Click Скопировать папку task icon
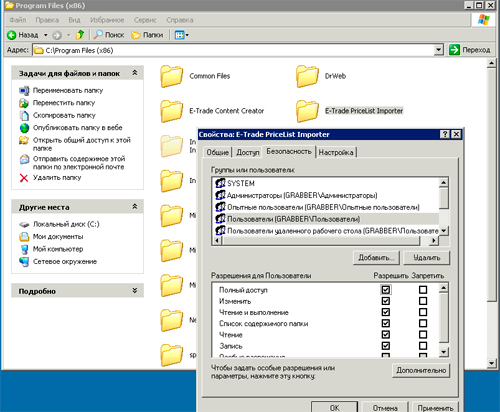The width and height of the screenshot is (500, 412). pos(24,115)
